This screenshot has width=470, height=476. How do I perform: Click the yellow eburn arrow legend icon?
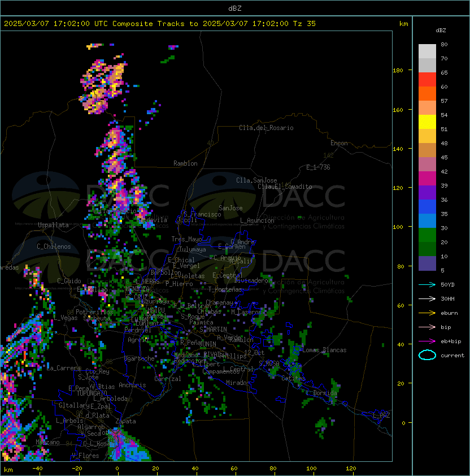(427, 313)
